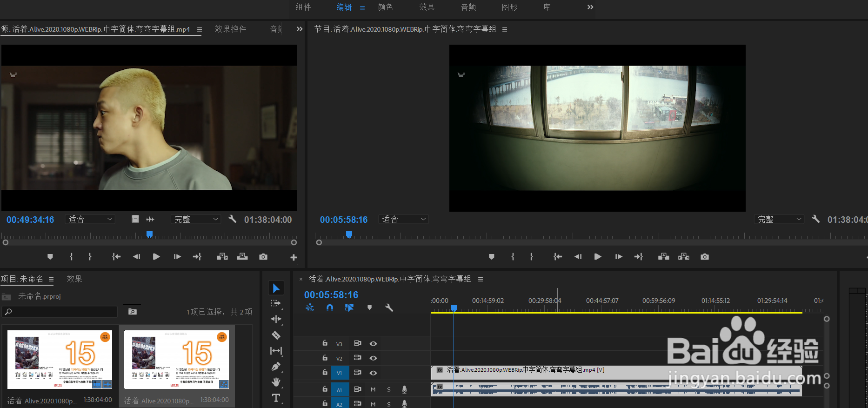Toggle V1 track output eye
Screen dimensions: 868x408
(373, 373)
